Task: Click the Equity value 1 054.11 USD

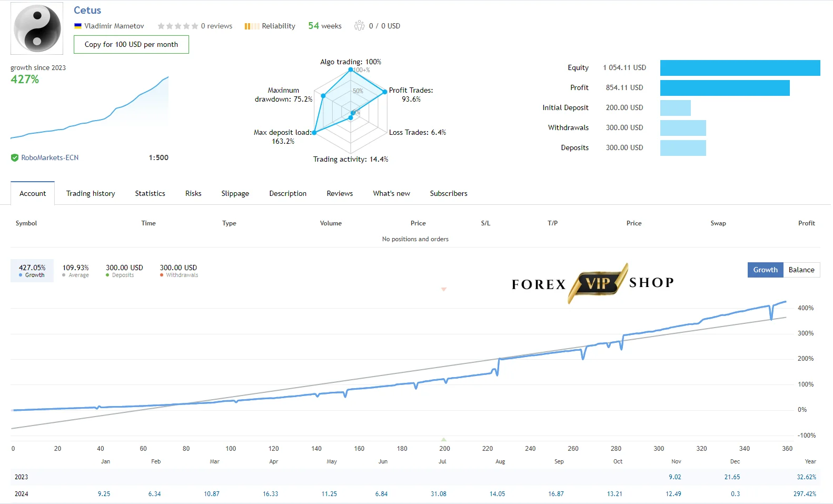Action: coord(624,67)
